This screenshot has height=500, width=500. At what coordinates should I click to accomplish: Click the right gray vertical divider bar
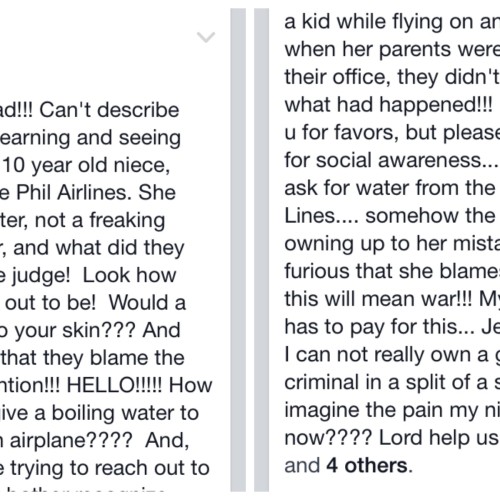261,250
